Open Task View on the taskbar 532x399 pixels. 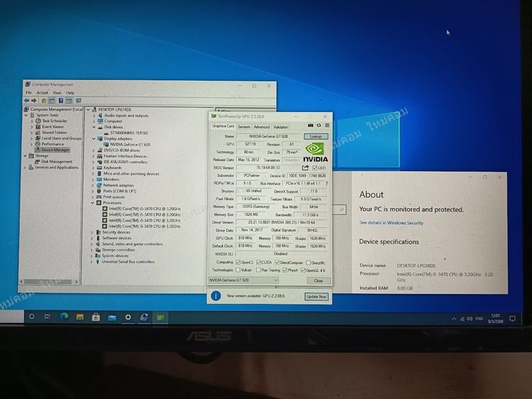[48, 317]
